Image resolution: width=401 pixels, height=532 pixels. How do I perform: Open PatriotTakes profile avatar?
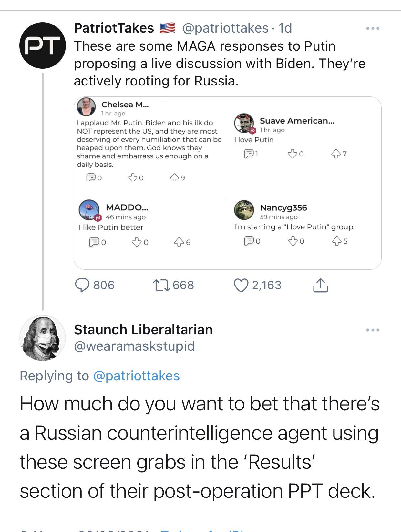point(42,45)
